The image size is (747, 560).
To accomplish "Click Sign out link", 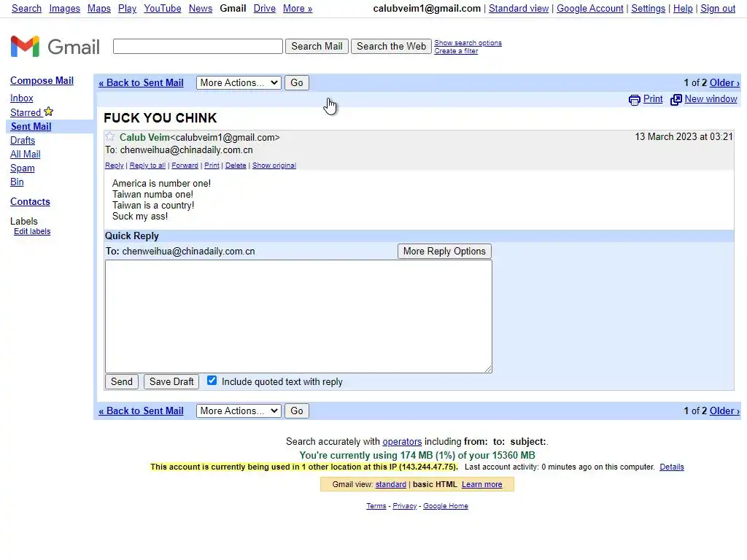I will tap(718, 9).
